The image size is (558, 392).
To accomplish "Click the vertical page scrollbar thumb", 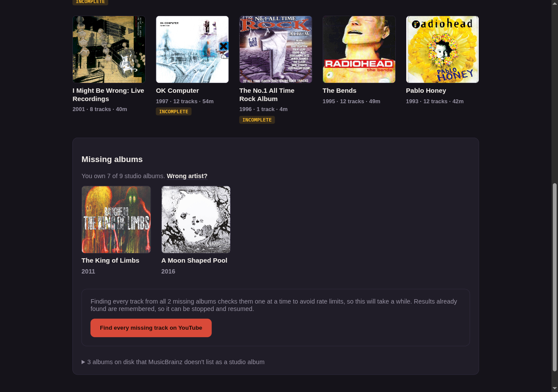I will [555, 277].
